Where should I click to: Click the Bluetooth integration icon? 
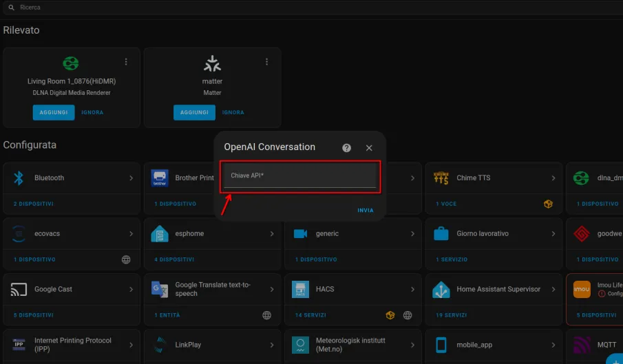point(19,178)
